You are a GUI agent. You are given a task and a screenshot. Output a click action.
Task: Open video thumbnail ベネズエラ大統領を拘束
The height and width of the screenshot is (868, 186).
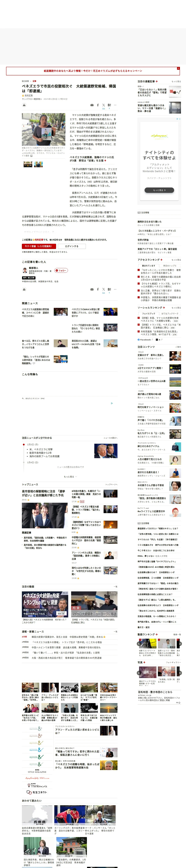pyautogui.click(x=45, y=605)
